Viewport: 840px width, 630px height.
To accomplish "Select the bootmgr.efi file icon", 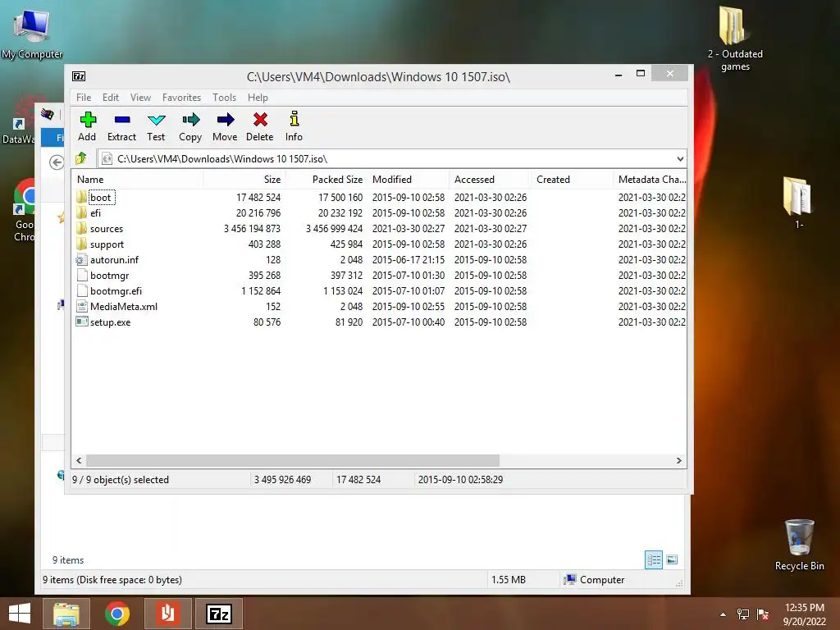I will (82, 291).
